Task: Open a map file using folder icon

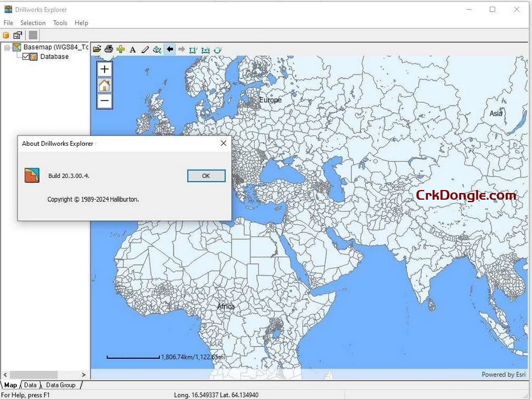Action: (97, 49)
